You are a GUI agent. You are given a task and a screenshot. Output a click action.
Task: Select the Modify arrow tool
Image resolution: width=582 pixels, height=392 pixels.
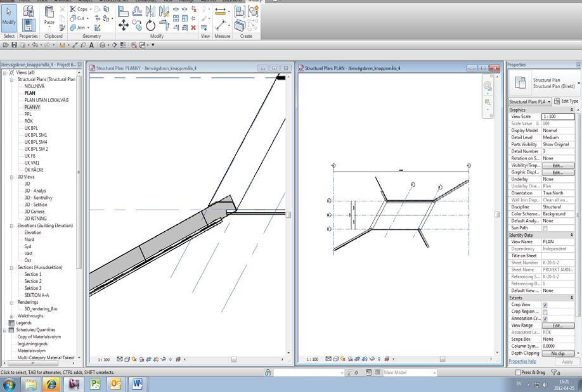click(9, 17)
